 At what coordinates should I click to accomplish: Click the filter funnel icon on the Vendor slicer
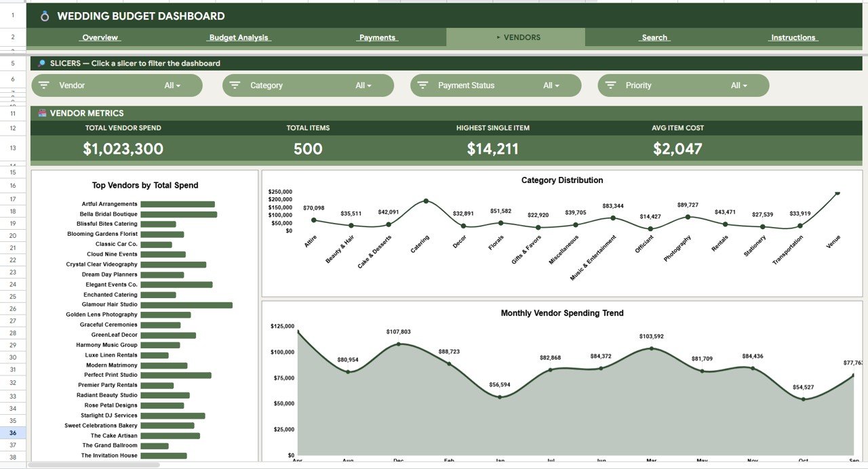43,85
